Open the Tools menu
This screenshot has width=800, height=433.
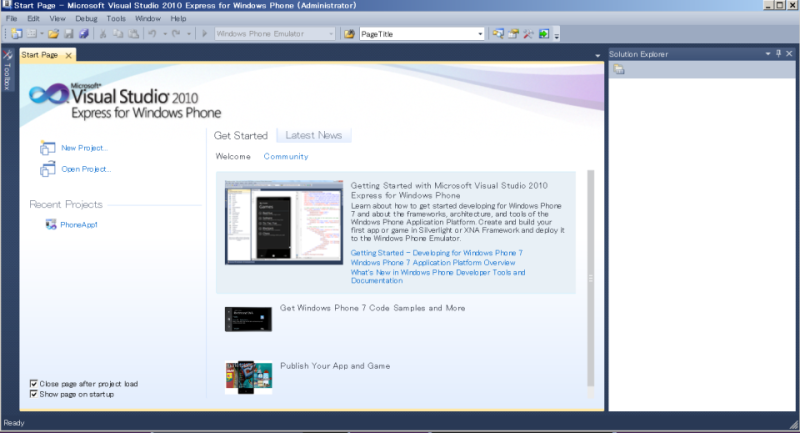coord(116,19)
